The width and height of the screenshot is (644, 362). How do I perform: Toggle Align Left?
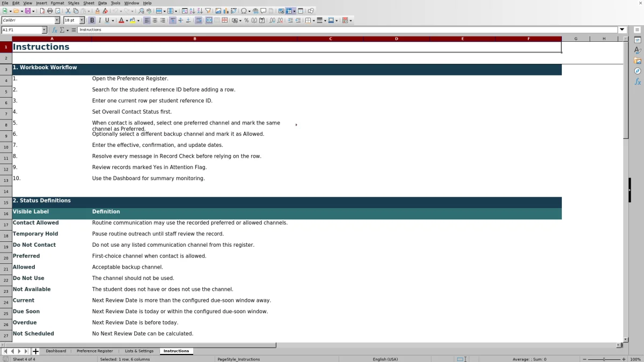[x=147, y=20]
